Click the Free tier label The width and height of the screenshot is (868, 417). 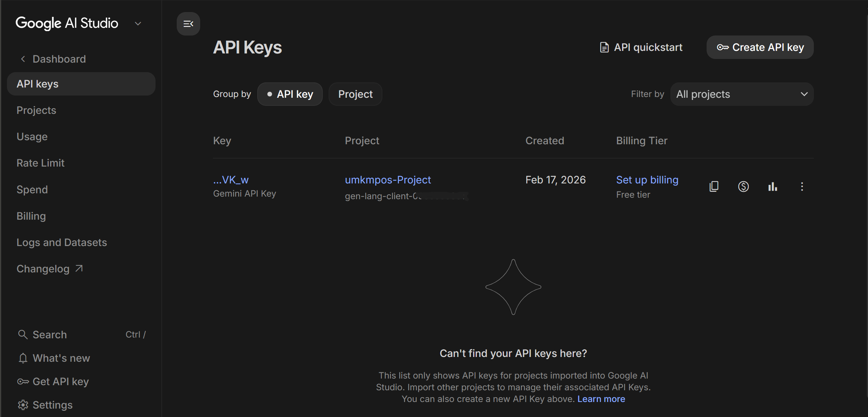tap(633, 195)
